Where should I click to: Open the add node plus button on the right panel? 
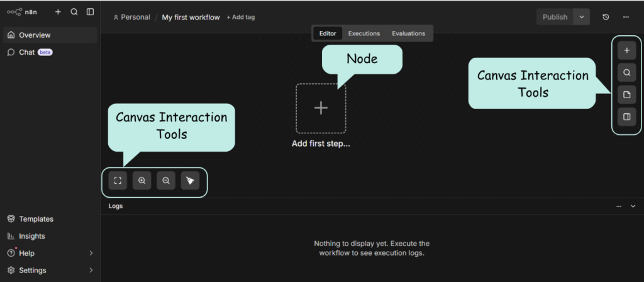click(626, 50)
